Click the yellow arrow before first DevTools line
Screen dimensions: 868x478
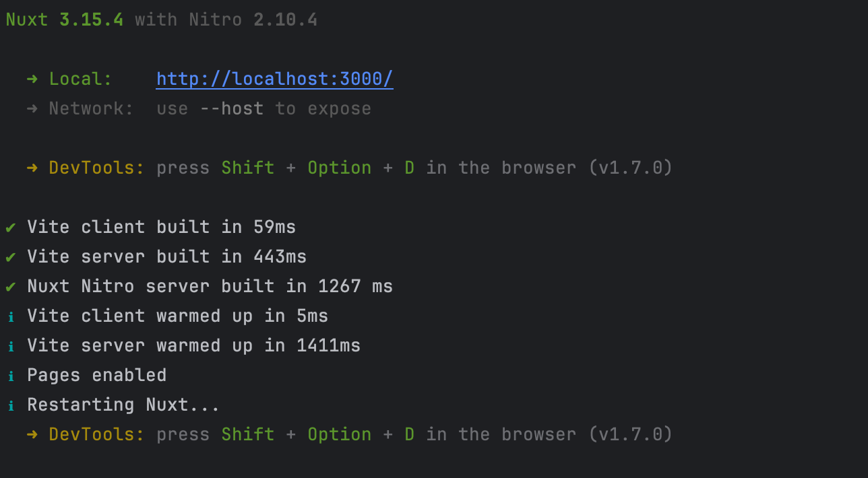(x=32, y=168)
